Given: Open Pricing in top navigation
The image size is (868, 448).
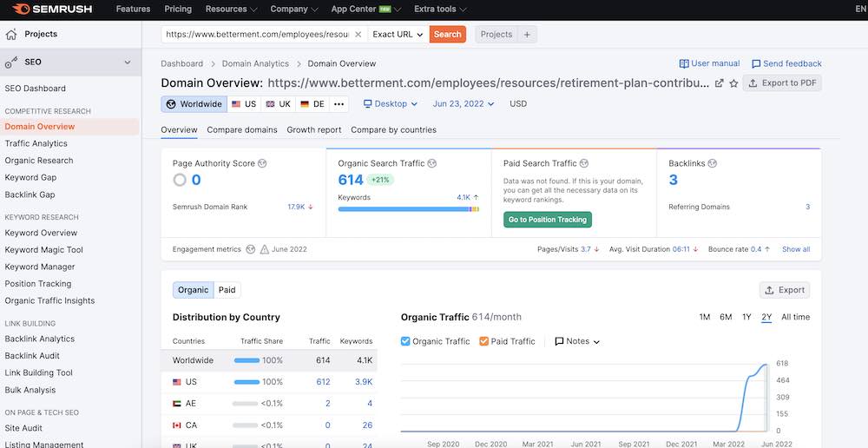Looking at the screenshot, I should 178,9.
